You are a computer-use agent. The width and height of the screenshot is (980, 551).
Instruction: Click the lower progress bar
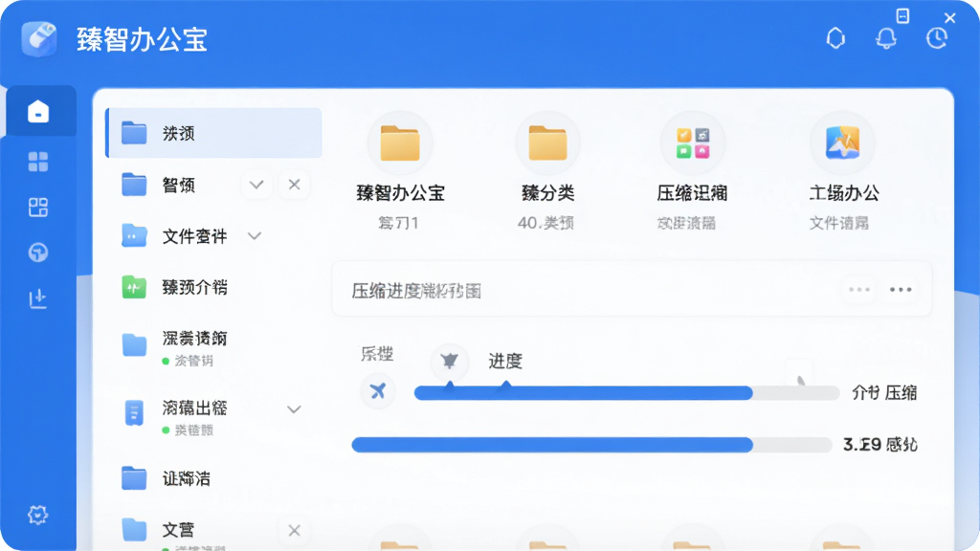[591, 445]
